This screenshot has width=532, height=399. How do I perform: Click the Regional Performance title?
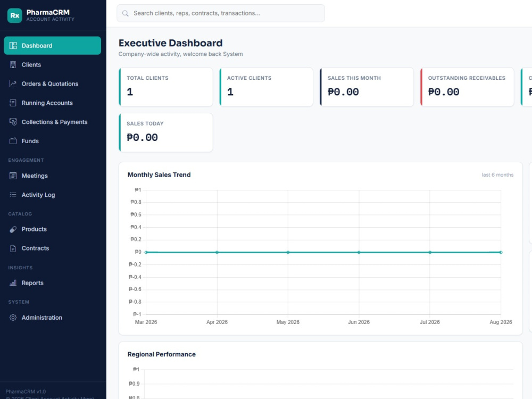click(162, 354)
